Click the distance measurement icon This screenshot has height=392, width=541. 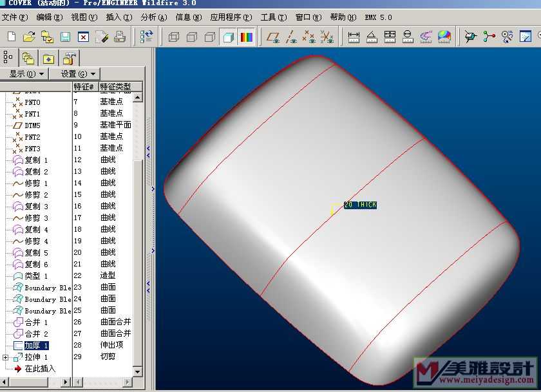tap(354, 37)
